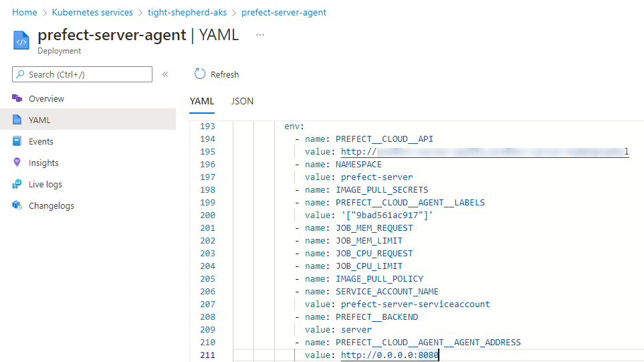644x362 pixels.
Task: Click the JOB_MEM_REQUEST env name
Action: click(374, 228)
